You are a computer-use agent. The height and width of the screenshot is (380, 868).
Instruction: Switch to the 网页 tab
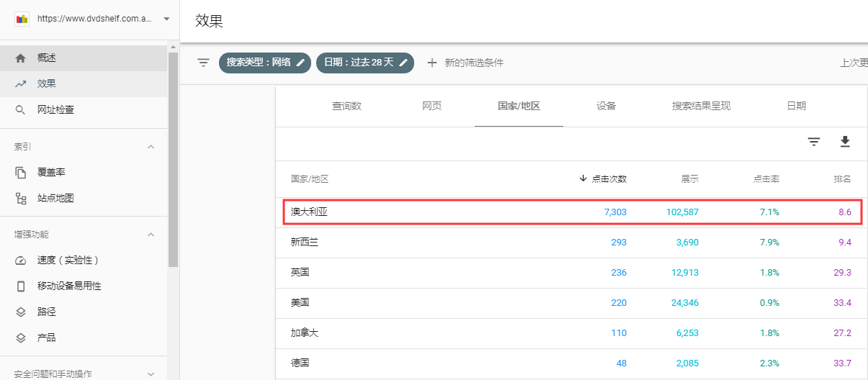[x=432, y=106]
